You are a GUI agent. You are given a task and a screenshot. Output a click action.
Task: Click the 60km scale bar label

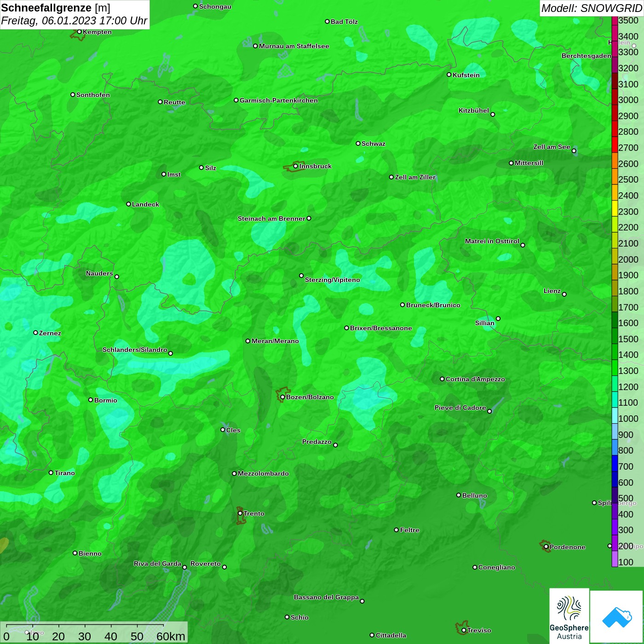171,636
